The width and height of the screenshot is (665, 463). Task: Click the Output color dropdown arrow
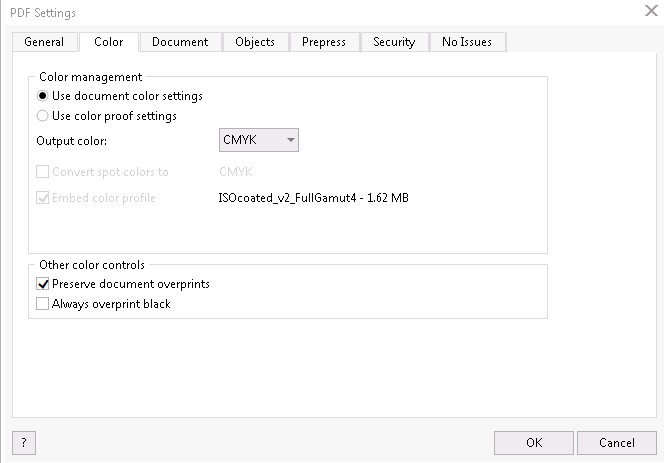(291, 140)
